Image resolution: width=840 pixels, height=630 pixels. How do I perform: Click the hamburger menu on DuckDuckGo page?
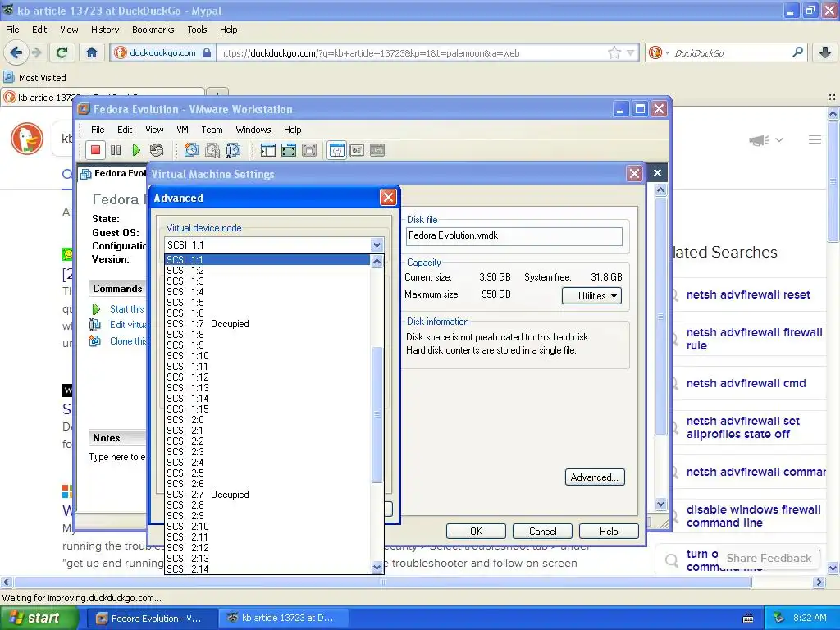(815, 139)
